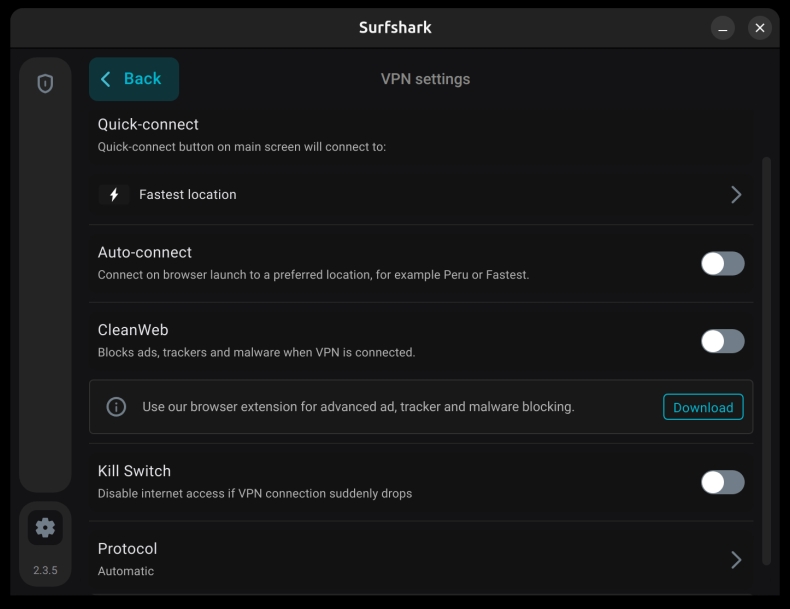790x609 pixels.
Task: Open the shield VPN tab in the sidebar
Action: 45,84
